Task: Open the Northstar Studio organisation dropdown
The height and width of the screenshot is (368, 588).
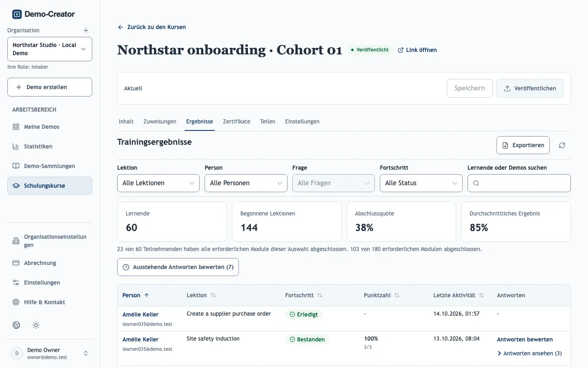Action: point(50,49)
